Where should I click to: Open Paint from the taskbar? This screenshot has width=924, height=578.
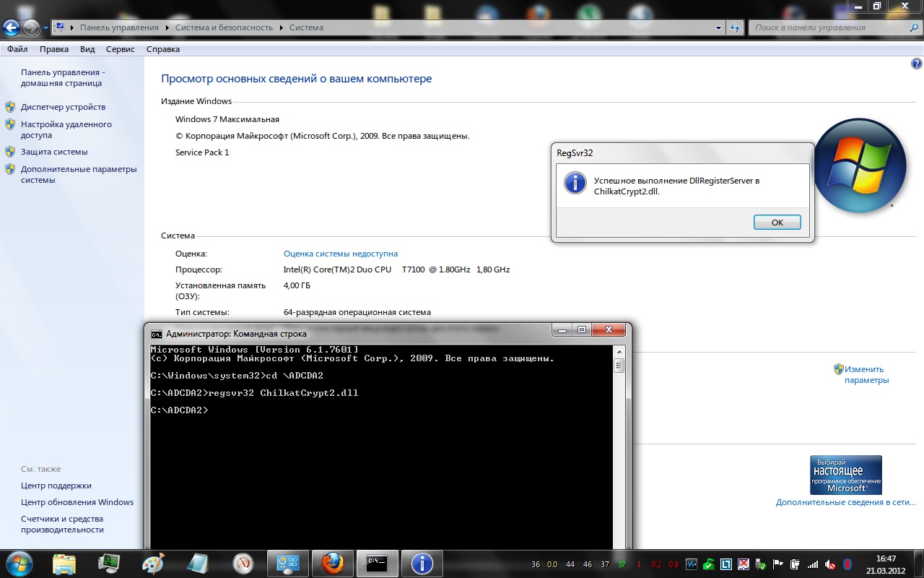pyautogui.click(x=153, y=563)
